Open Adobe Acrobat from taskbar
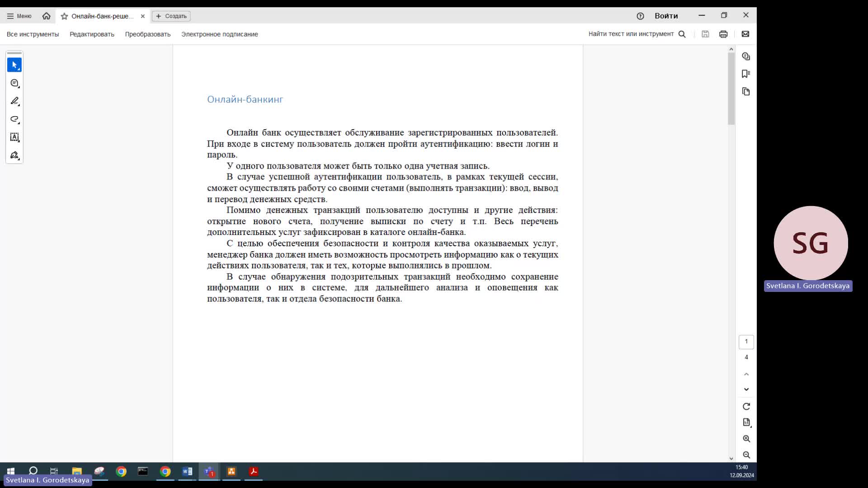Image resolution: width=868 pixels, height=488 pixels. tap(253, 471)
